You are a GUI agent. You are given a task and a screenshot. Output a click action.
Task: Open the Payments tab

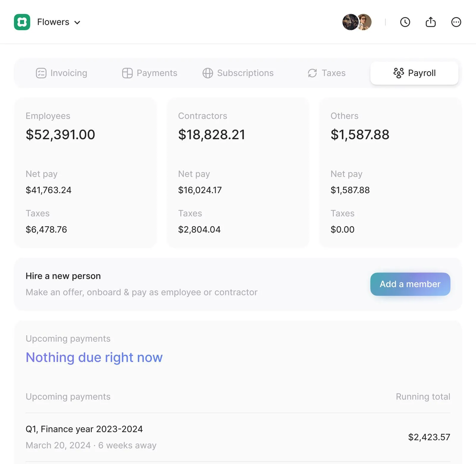[x=150, y=73]
